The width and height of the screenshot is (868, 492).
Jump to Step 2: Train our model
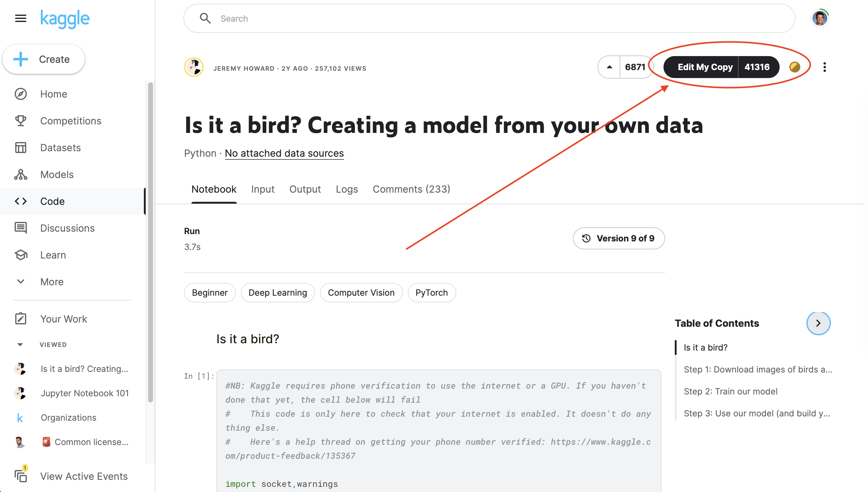pos(731,391)
